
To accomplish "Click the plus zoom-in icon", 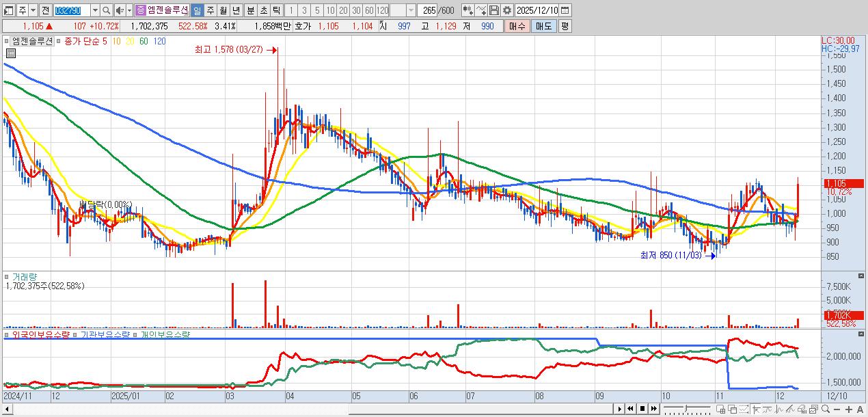I will [848, 409].
